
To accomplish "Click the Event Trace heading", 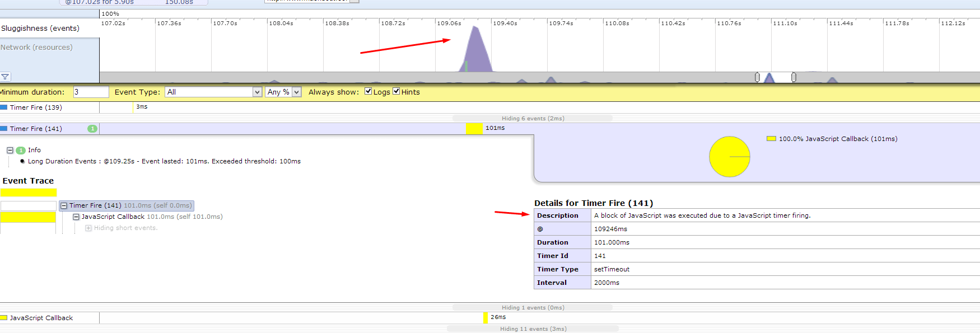I will pos(28,181).
